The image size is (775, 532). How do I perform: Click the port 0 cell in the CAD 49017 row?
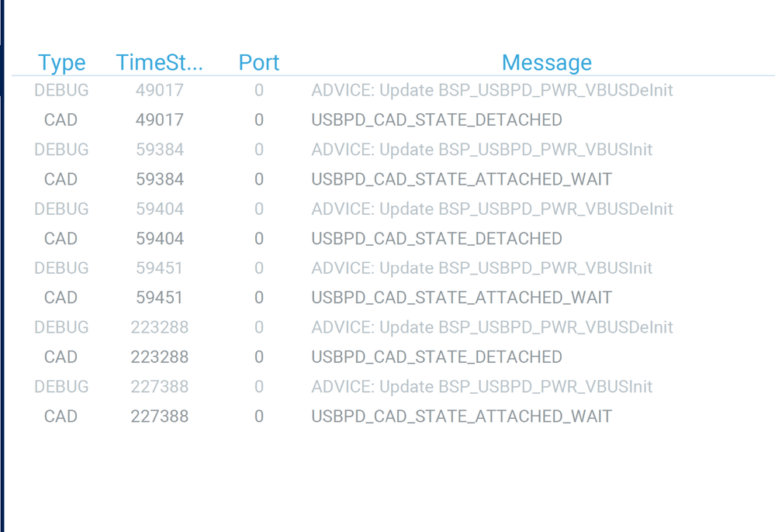pyautogui.click(x=259, y=120)
